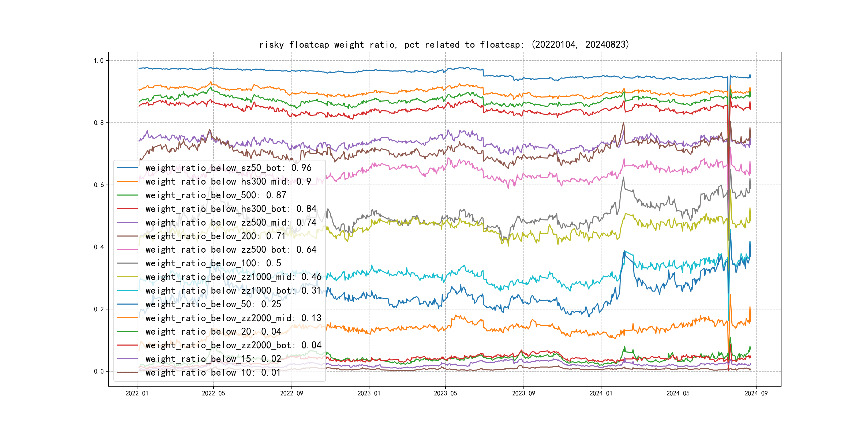This screenshot has width=868, height=434.
Task: Select legend label weight_ratio_below_zz2000_mid
Action: click(x=233, y=318)
